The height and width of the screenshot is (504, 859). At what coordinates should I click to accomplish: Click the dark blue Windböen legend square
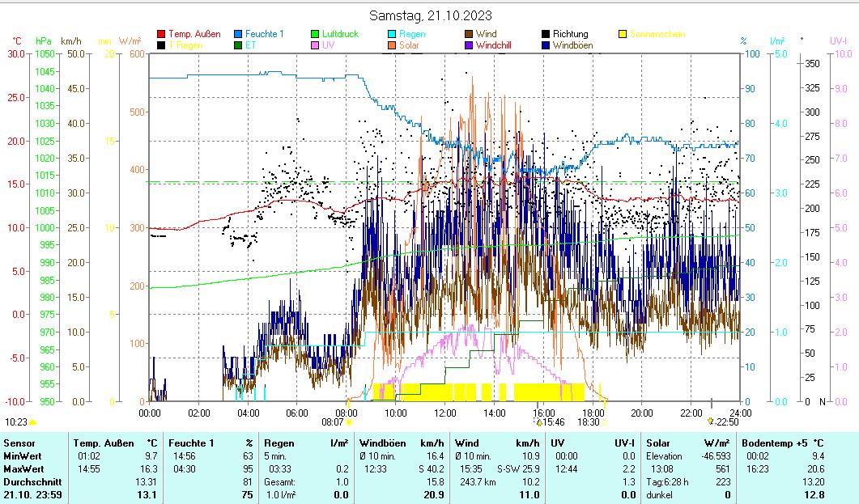(x=546, y=46)
